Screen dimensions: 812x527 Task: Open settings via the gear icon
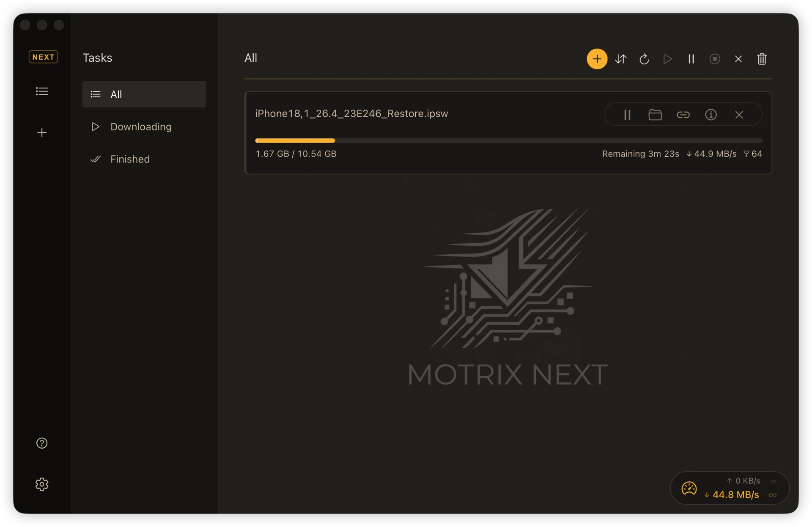pyautogui.click(x=42, y=484)
